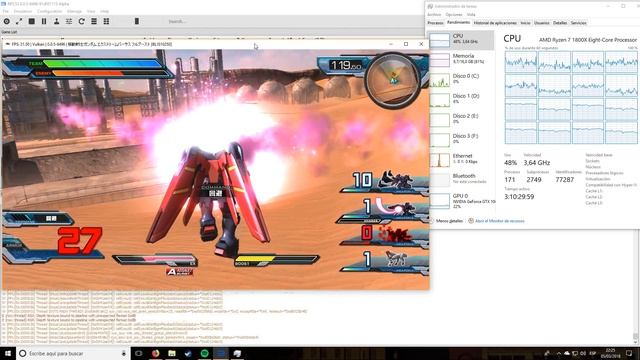Switch game list to List view icon
Screen dimensions: 640x360
click(x=94, y=21)
